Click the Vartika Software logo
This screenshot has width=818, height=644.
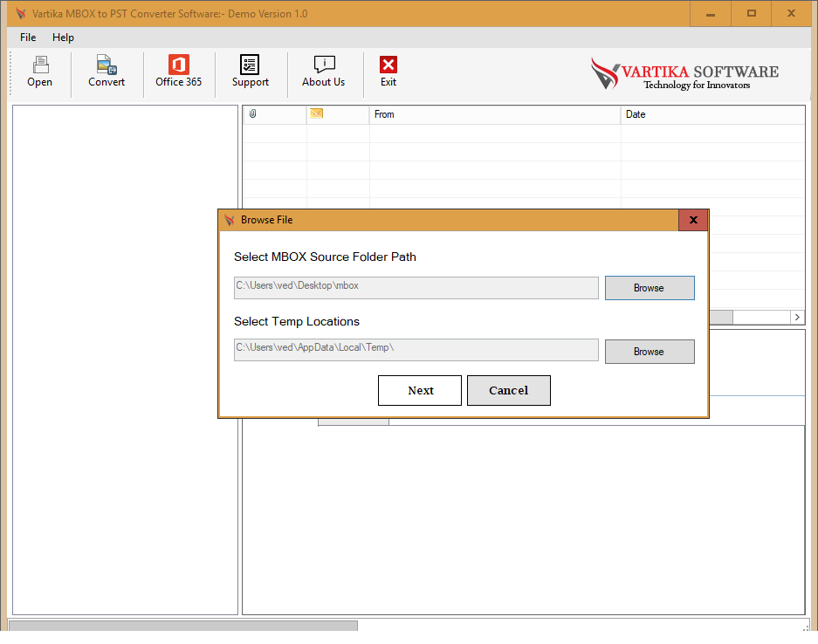point(685,74)
